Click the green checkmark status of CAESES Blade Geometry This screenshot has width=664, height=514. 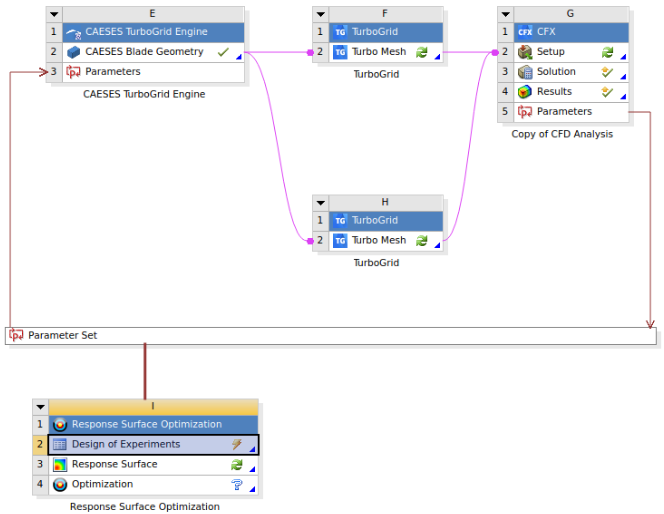(x=223, y=52)
